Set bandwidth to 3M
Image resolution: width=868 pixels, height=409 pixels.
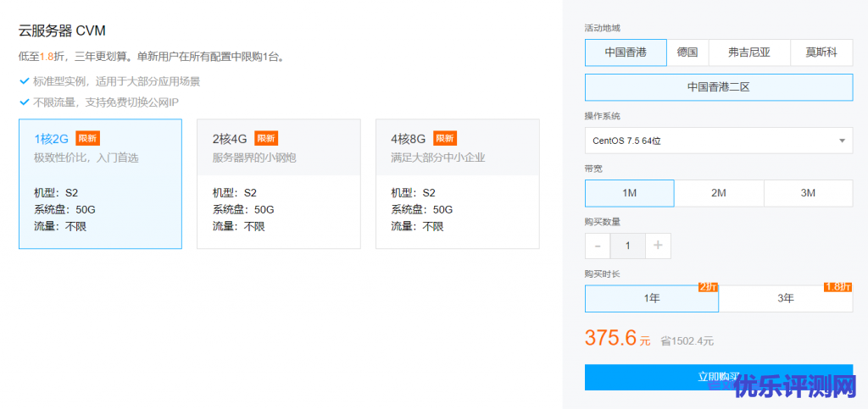pyautogui.click(x=808, y=193)
